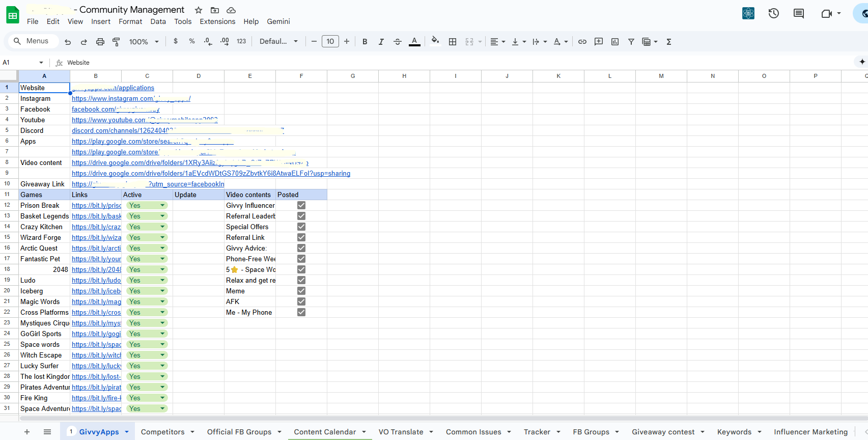Viewport: 868px width, 440px height.
Task: Print the spreadsheet via printer icon
Action: point(100,42)
